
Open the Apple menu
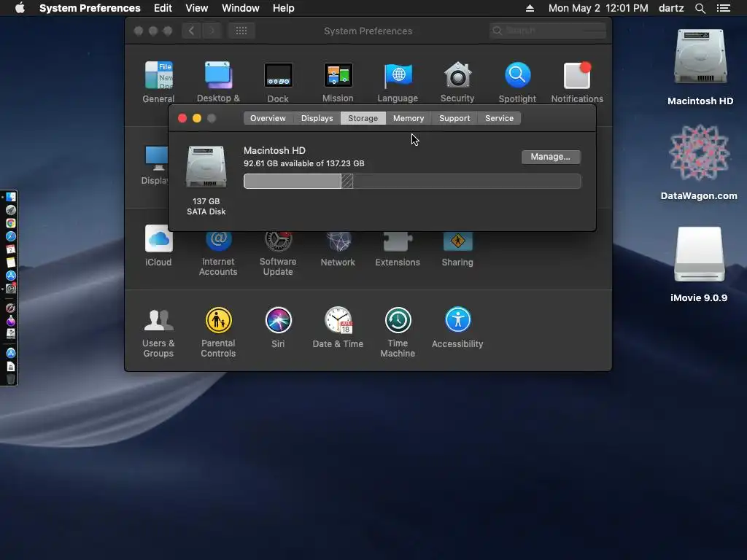click(20, 8)
